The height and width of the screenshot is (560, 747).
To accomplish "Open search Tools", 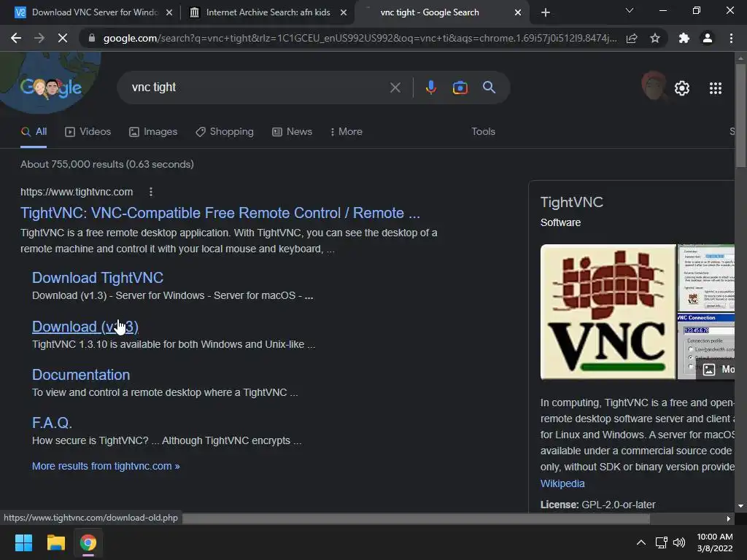I will [x=483, y=132].
